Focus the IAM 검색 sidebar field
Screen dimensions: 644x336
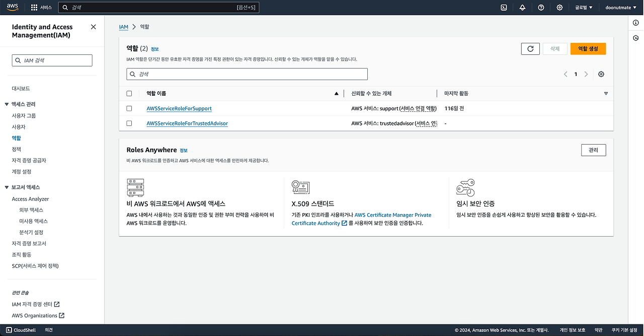pyautogui.click(x=52, y=60)
